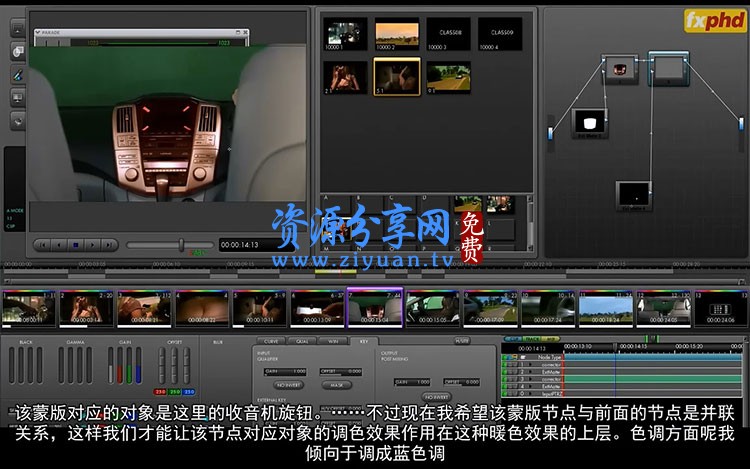This screenshot has width=750, height=469.
Task: Click the output post mixing GAIN field
Action: click(x=412, y=382)
